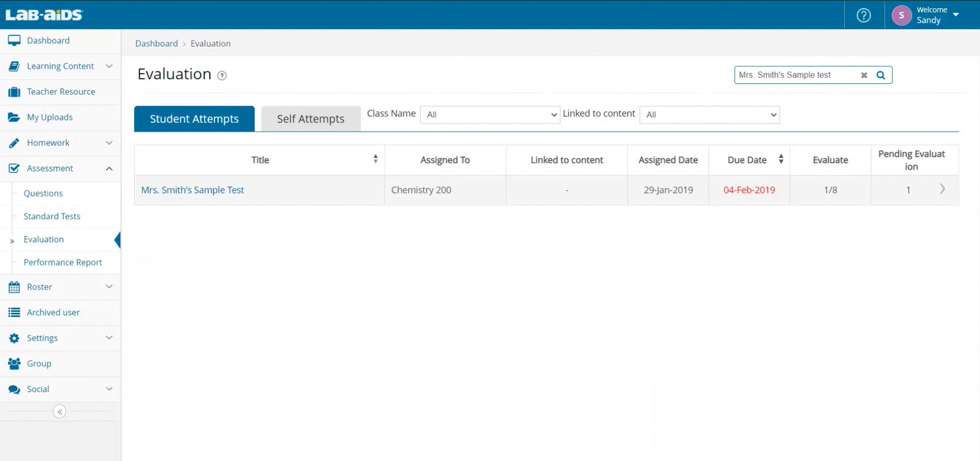This screenshot has height=461, width=980.
Task: Select Evaluation under Assessment
Action: [44, 239]
